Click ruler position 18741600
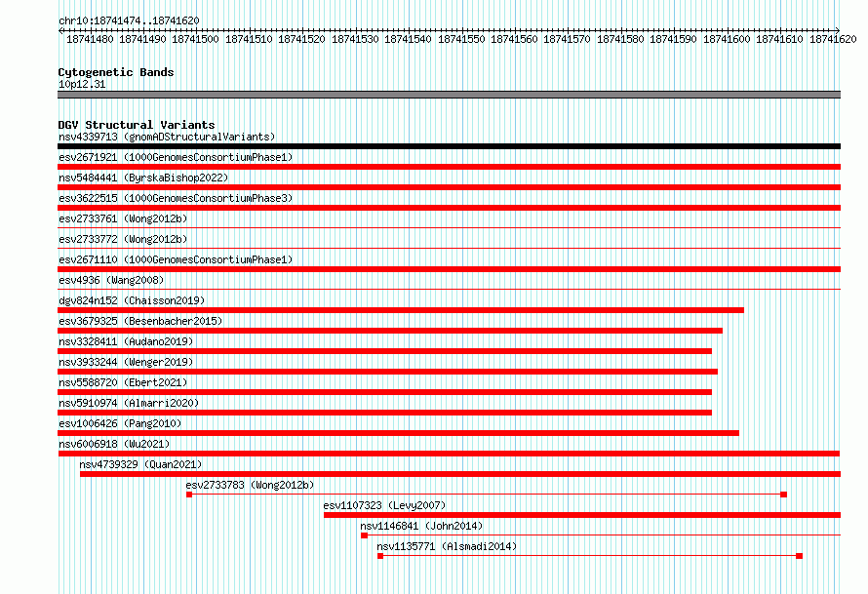This screenshot has height=594, width=868. (727, 39)
